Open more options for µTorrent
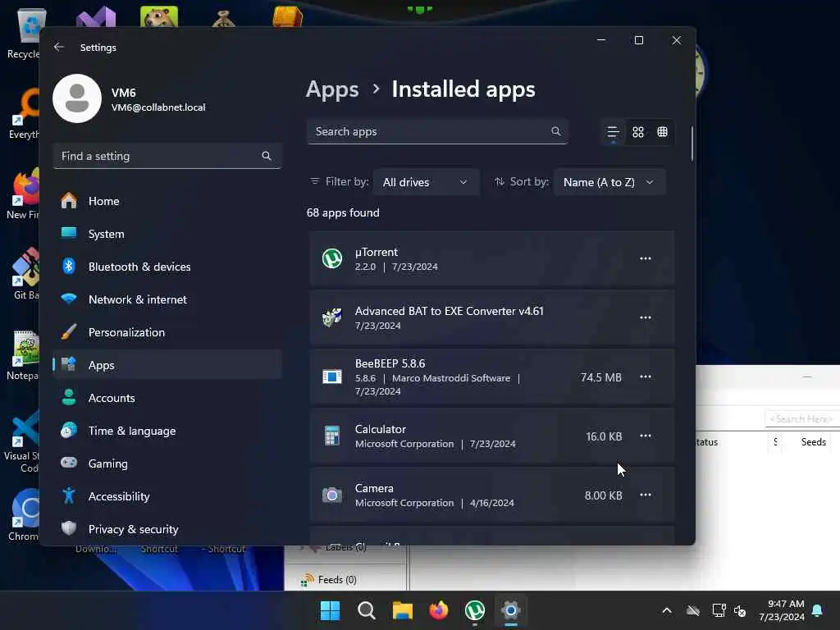 click(645, 258)
